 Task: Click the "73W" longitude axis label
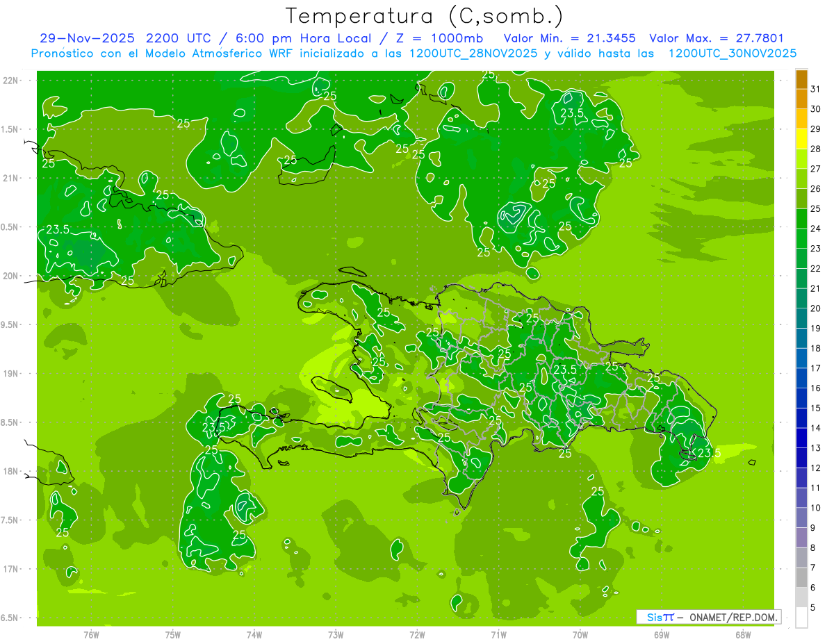pos(336,634)
